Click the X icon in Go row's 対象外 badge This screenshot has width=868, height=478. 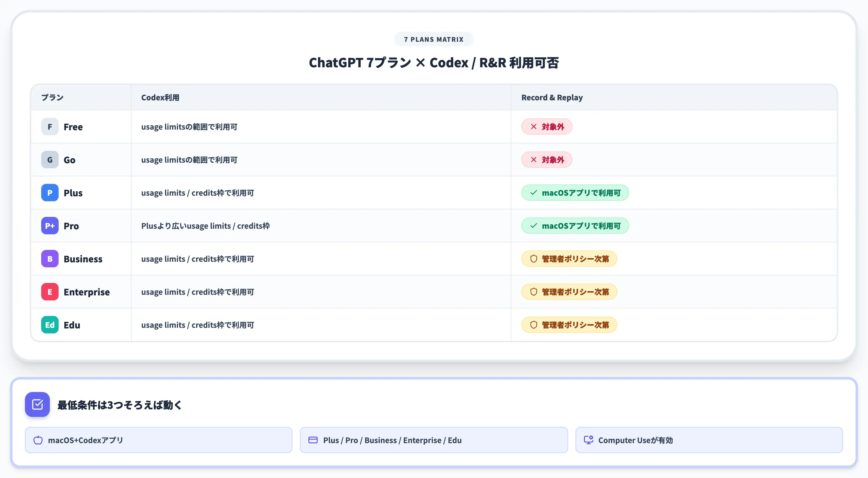(x=534, y=160)
